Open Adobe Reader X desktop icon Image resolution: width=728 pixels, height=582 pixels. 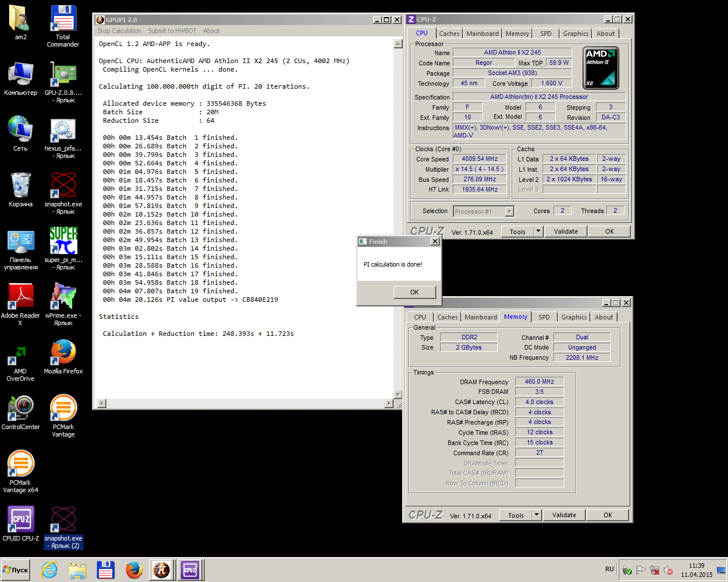[20, 305]
